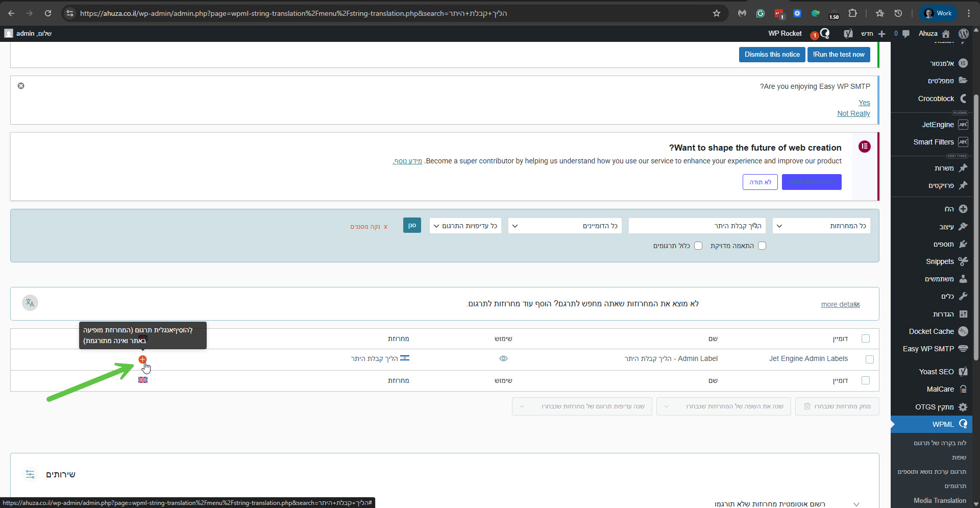Open the WordPress logo menu
Viewport: 980px width, 508px height.
(963, 34)
